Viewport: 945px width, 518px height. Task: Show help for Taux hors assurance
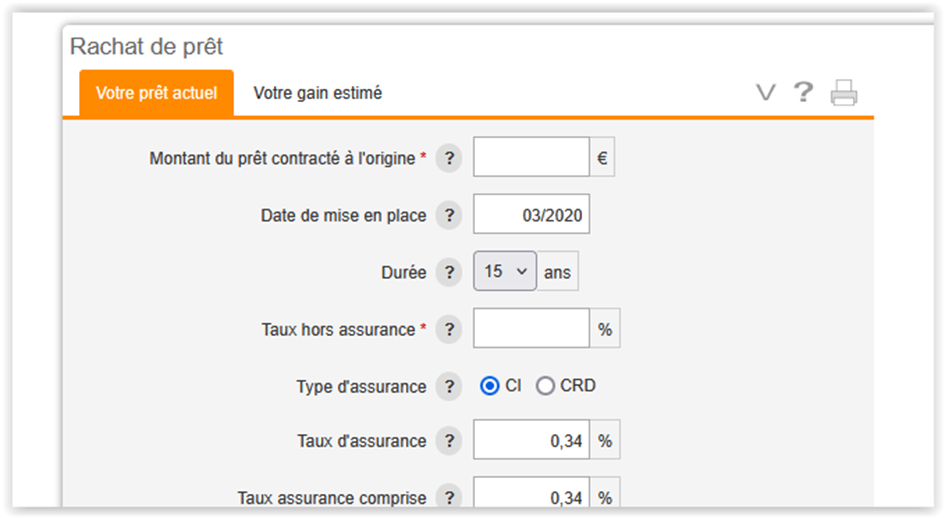(449, 329)
